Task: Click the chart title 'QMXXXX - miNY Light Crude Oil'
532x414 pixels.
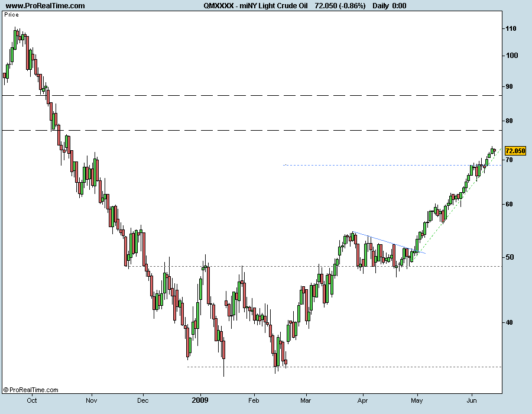Action: click(x=255, y=6)
